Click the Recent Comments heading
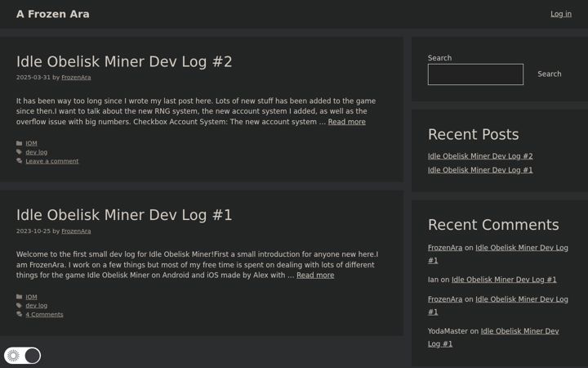Screen dimensions: 588x368 (493, 225)
